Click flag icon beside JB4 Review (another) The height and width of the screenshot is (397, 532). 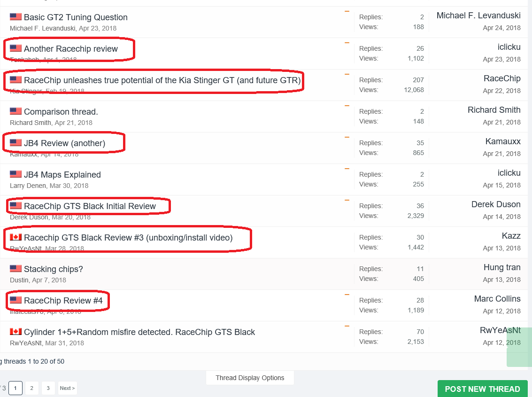[15, 143]
